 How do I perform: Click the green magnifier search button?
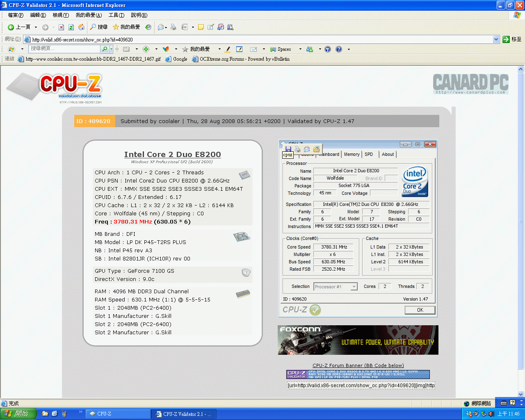tap(105, 49)
